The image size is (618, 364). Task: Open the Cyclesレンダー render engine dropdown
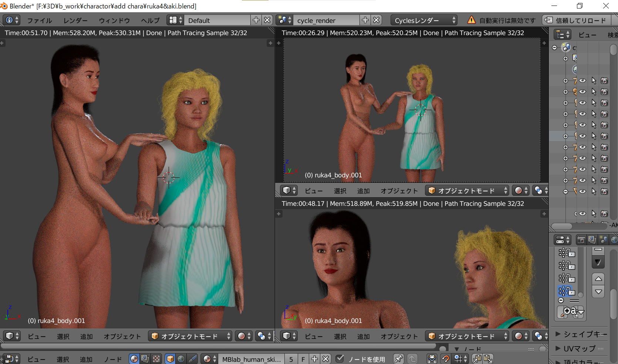(x=424, y=20)
